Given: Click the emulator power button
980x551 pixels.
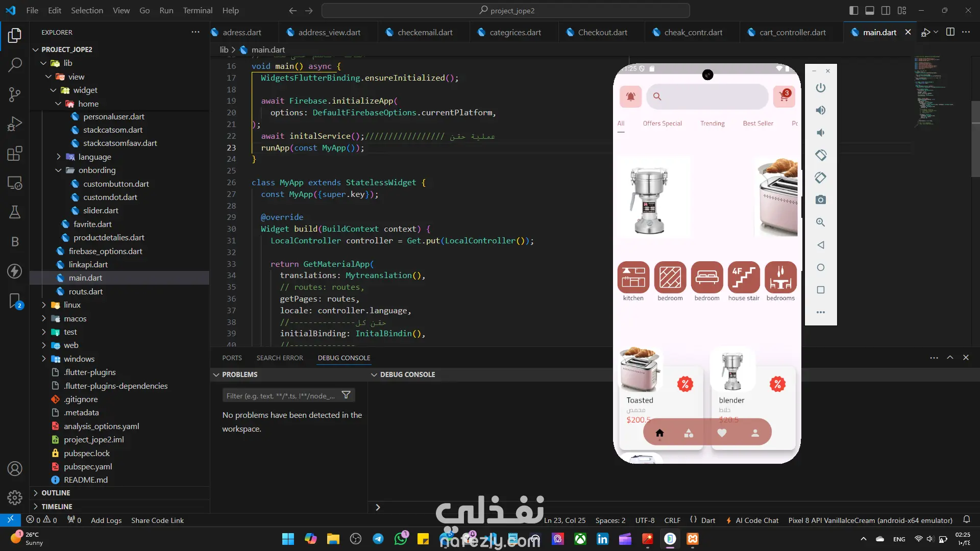Looking at the screenshot, I should (x=820, y=88).
